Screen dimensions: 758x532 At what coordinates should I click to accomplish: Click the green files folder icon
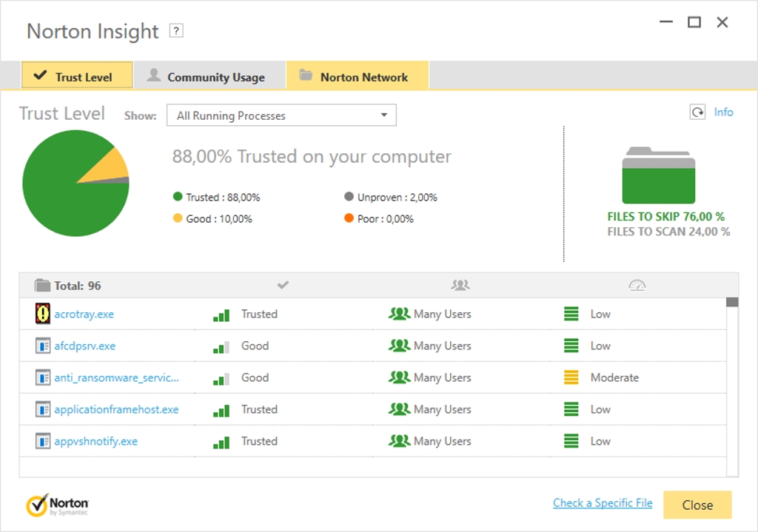658,176
